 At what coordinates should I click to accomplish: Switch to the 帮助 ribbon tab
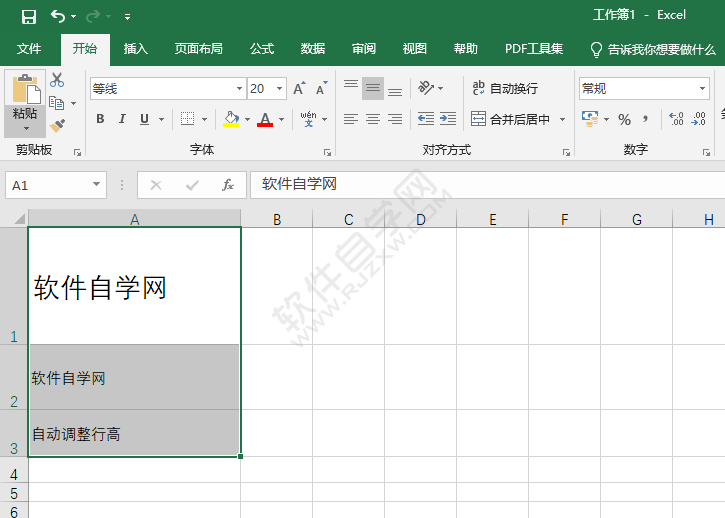click(466, 49)
